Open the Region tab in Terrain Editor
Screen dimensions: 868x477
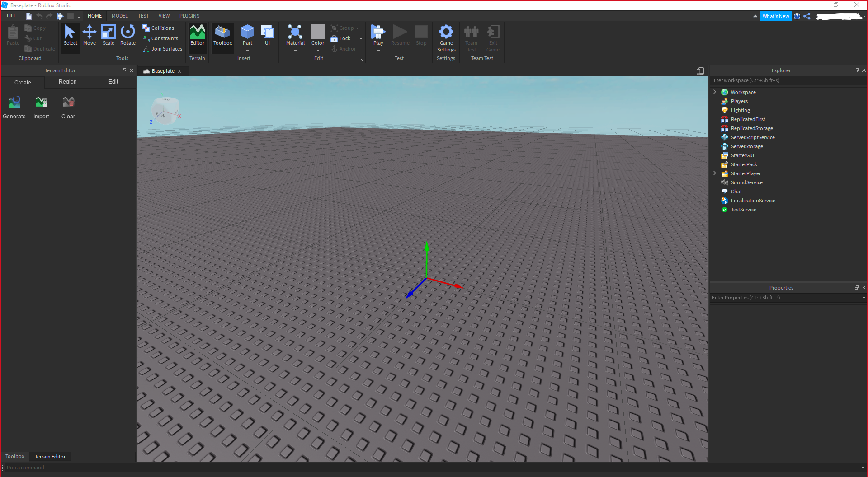coord(67,82)
